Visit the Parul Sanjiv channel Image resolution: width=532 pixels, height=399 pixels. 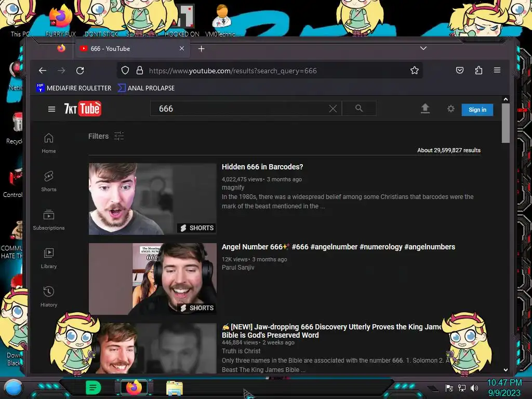pyautogui.click(x=238, y=268)
